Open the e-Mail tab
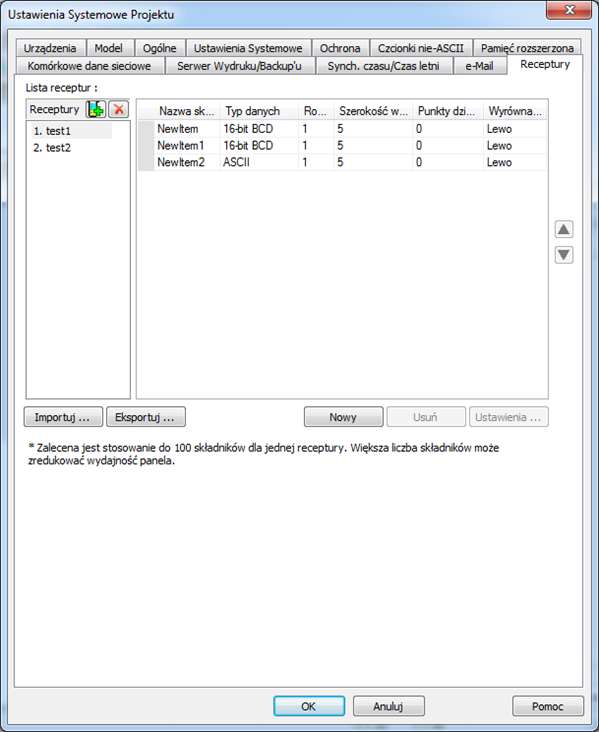Viewport: 599px width, 732px height. (479, 66)
